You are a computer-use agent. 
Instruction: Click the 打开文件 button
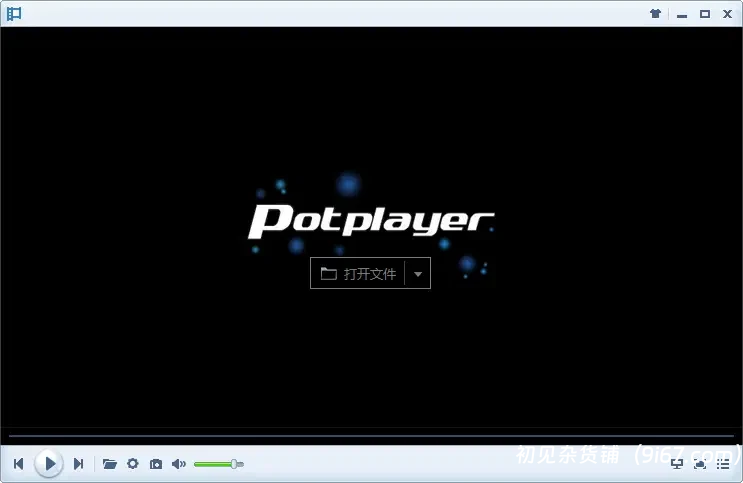(358, 273)
